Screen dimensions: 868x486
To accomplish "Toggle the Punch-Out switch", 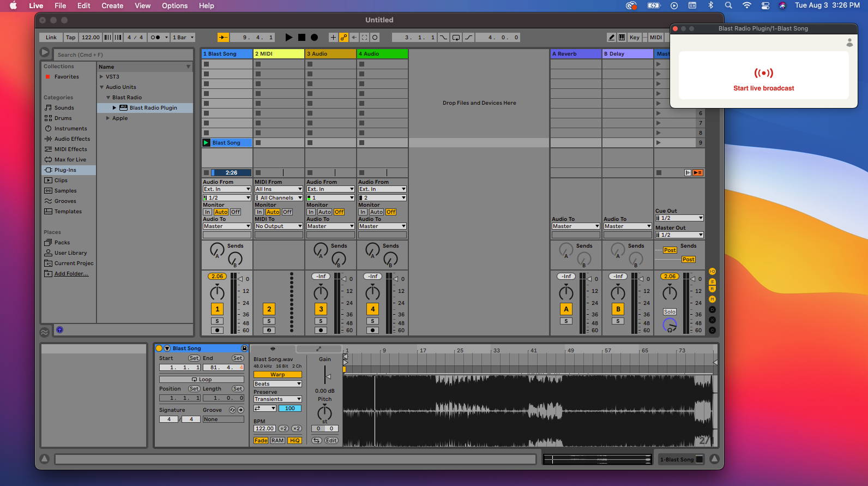I will point(469,37).
